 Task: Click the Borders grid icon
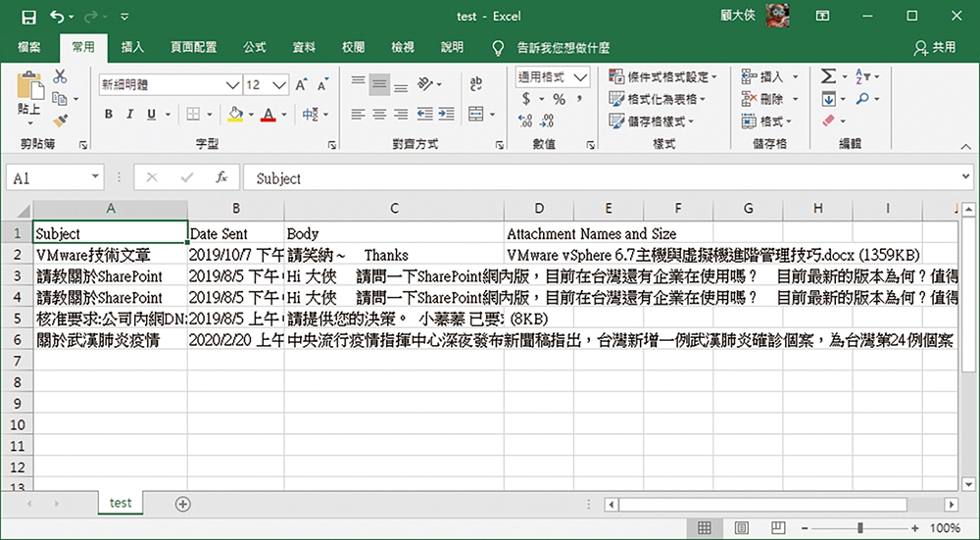pos(193,115)
